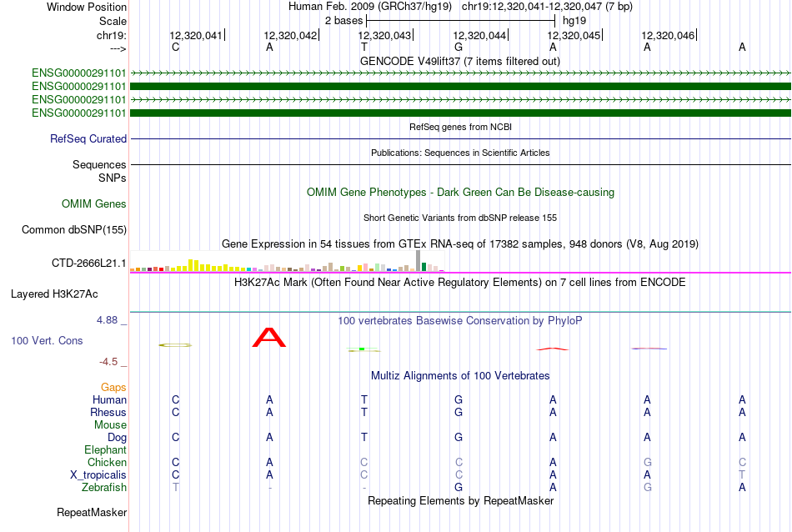
Task: Click the 'Window Position' track label
Action: point(87,7)
